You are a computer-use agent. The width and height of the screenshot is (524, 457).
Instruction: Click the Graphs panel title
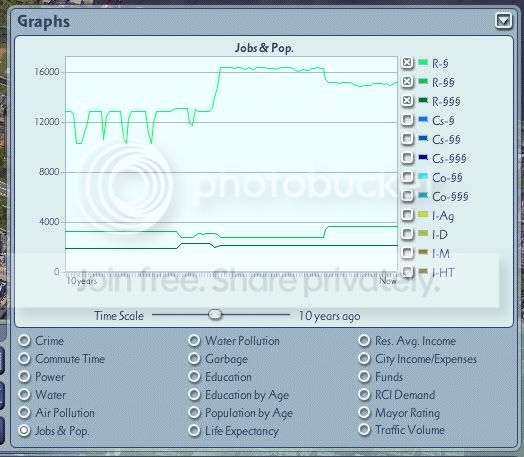point(43,22)
